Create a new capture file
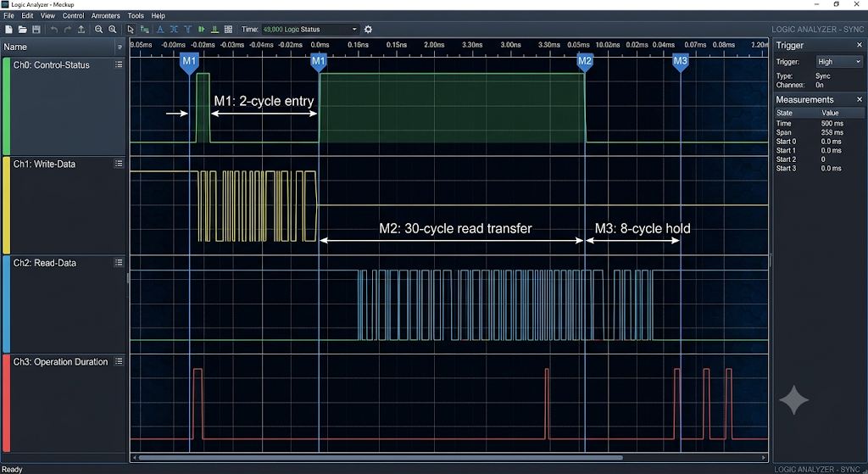The height and width of the screenshot is (474, 868). tap(8, 30)
